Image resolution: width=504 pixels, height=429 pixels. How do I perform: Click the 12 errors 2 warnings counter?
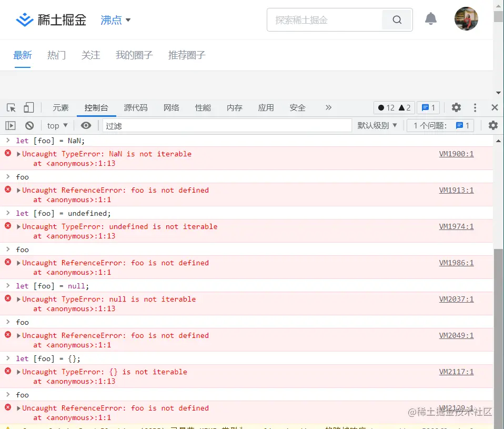tap(395, 108)
